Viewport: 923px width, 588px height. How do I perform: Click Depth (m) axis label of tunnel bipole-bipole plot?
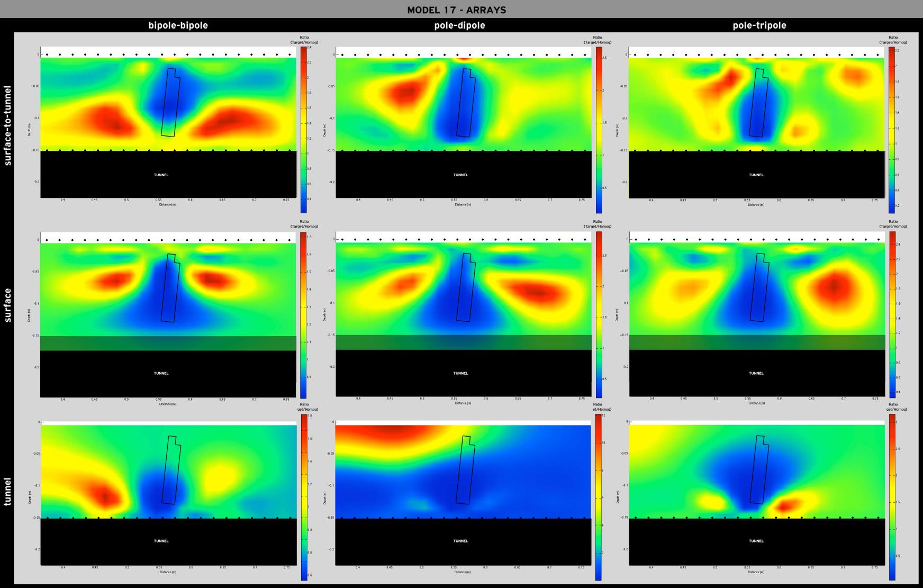click(30, 499)
